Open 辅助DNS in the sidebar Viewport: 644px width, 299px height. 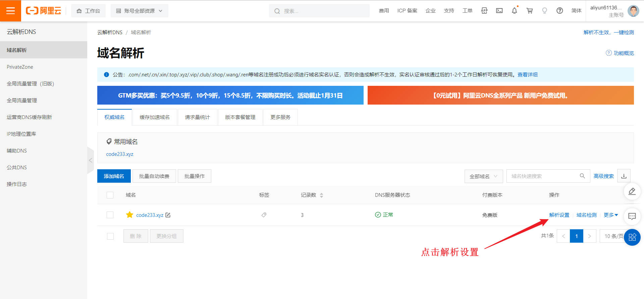(44, 151)
